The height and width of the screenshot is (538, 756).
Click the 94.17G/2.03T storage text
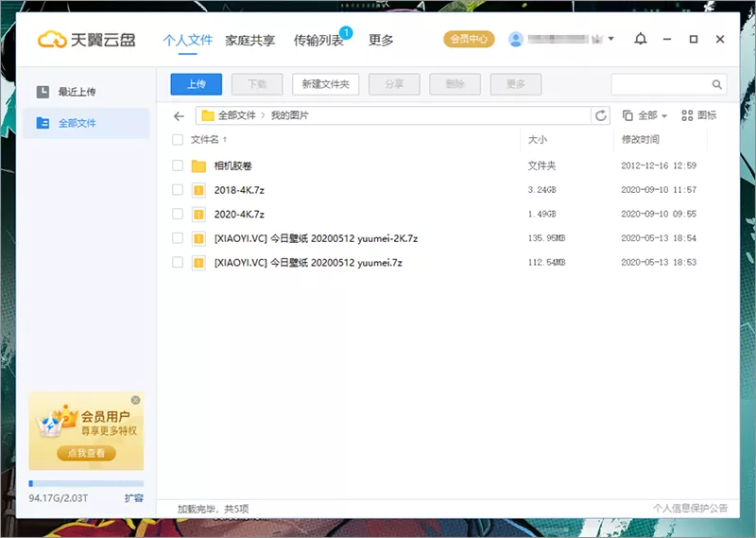pos(59,498)
